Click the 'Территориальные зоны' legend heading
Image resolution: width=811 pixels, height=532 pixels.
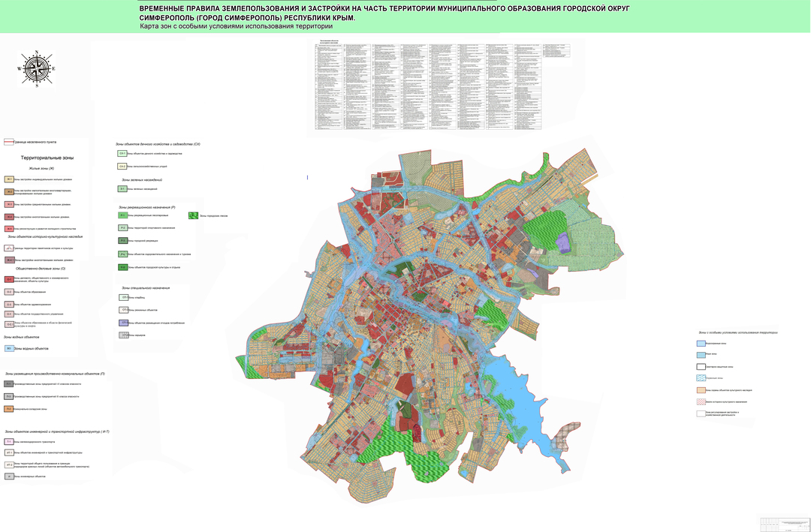(47, 158)
